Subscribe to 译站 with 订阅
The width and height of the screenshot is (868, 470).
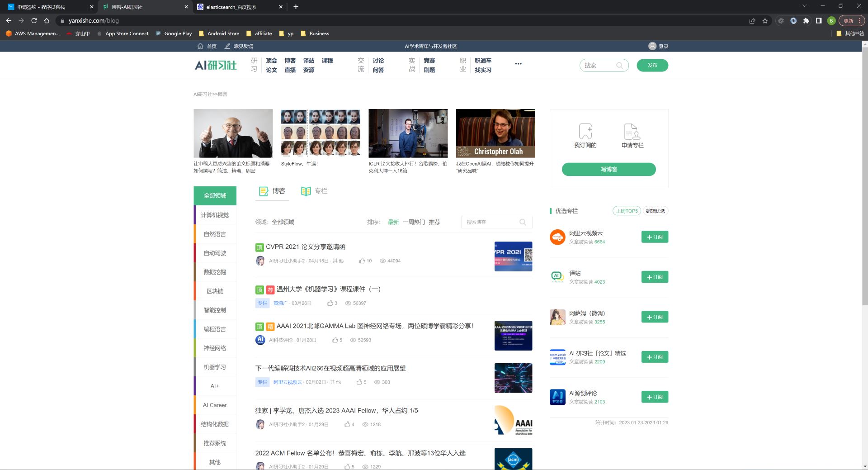(655, 277)
